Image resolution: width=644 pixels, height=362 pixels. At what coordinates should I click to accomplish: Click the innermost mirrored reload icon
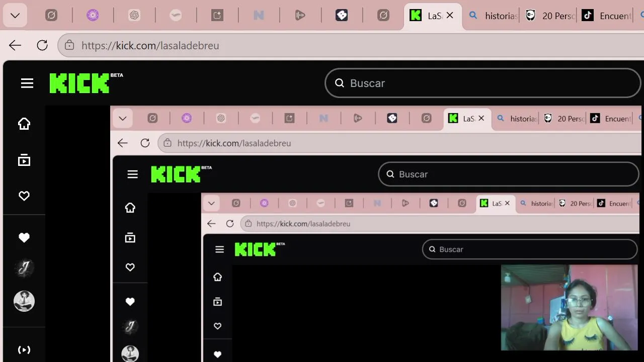230,224
